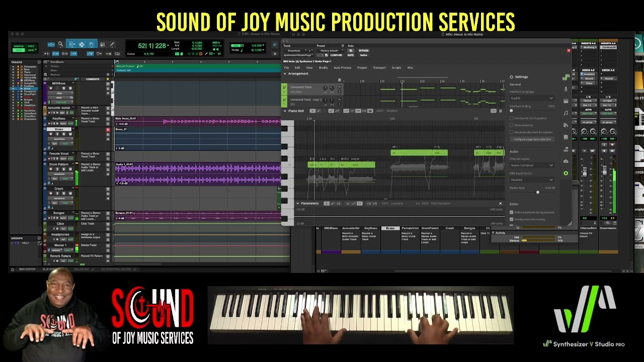Open the Project menu in Synthesizer V

[362, 67]
